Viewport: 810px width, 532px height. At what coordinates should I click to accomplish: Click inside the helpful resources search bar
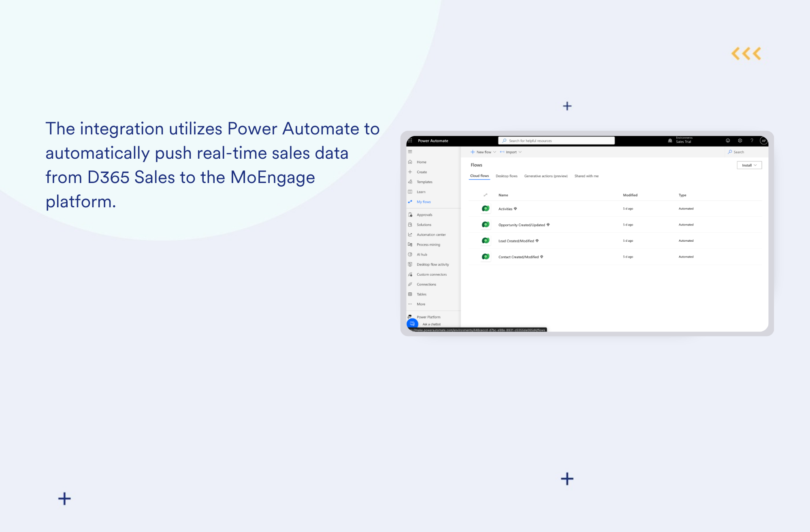557,140
